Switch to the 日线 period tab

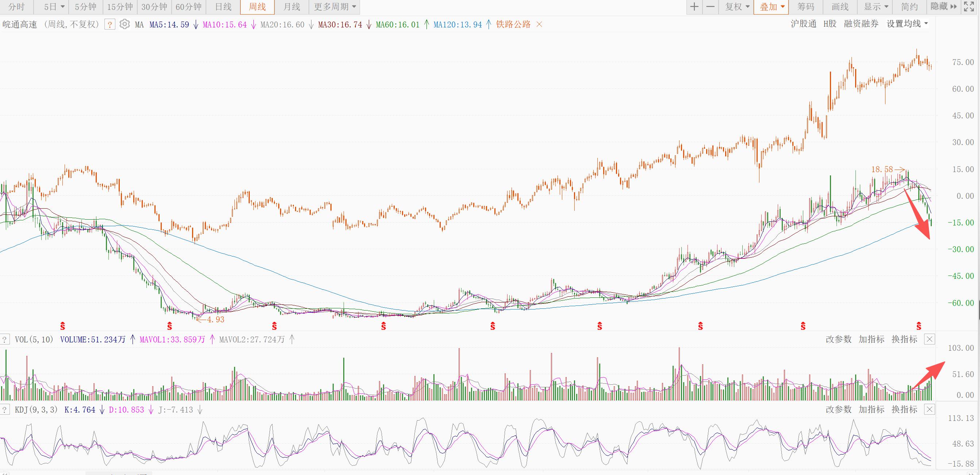(x=223, y=7)
